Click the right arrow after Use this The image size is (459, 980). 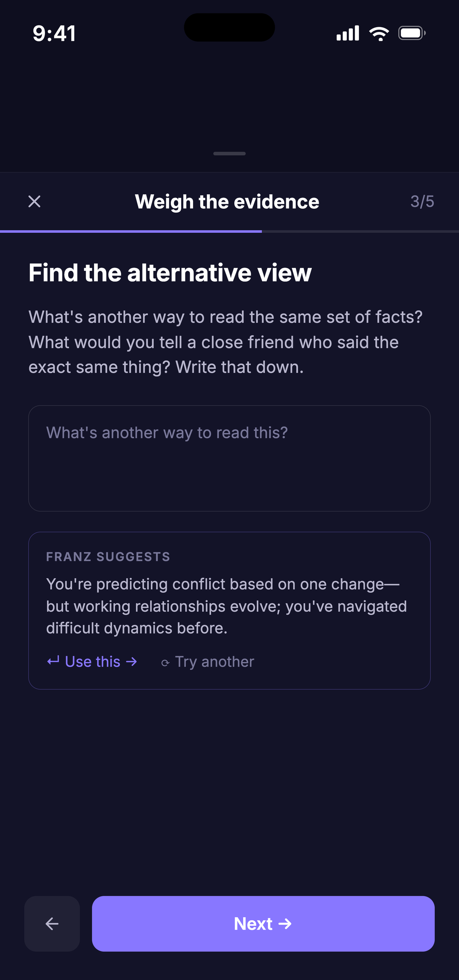131,662
